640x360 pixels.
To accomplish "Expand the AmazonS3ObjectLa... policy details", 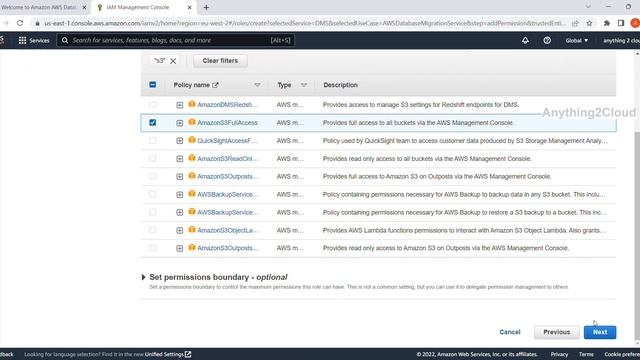I will [180, 231].
